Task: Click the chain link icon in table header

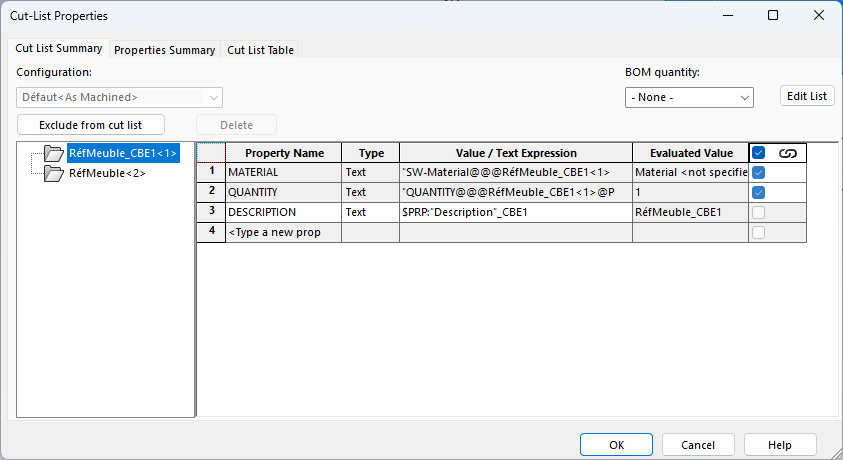Action: (787, 153)
